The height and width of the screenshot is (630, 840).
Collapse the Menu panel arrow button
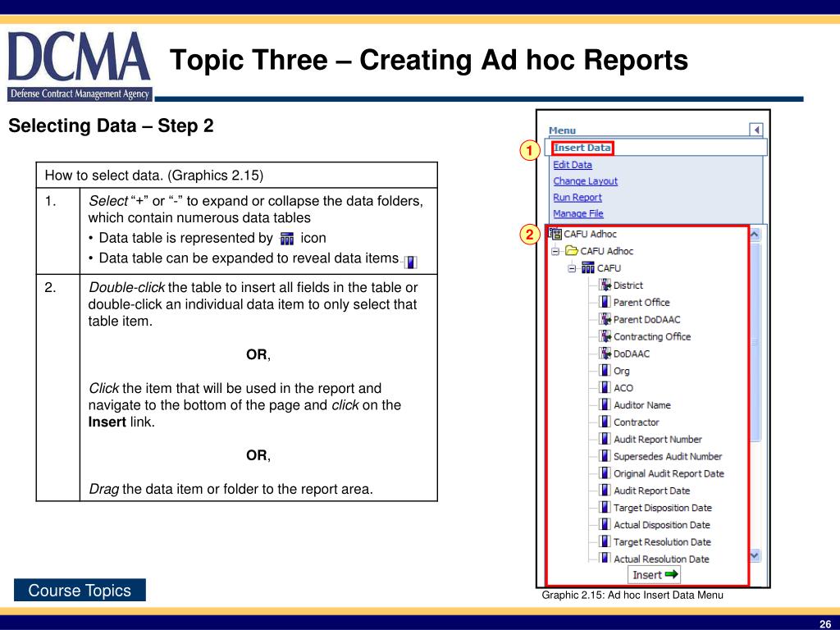click(756, 130)
